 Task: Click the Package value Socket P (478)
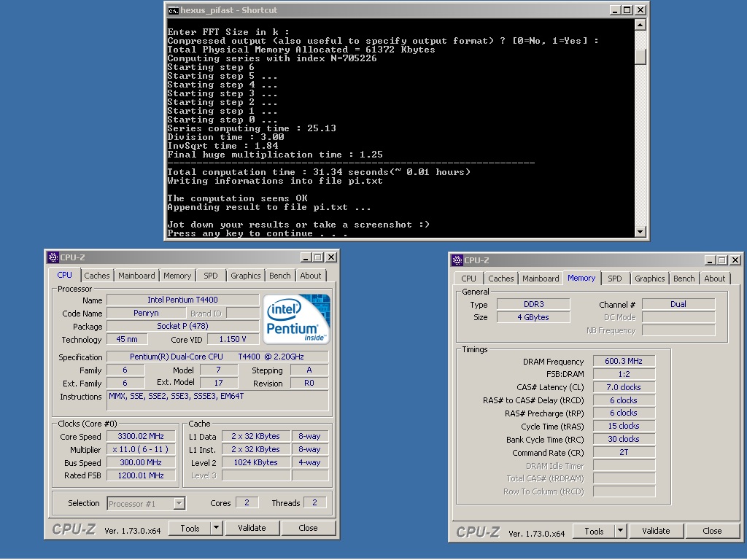click(x=182, y=326)
